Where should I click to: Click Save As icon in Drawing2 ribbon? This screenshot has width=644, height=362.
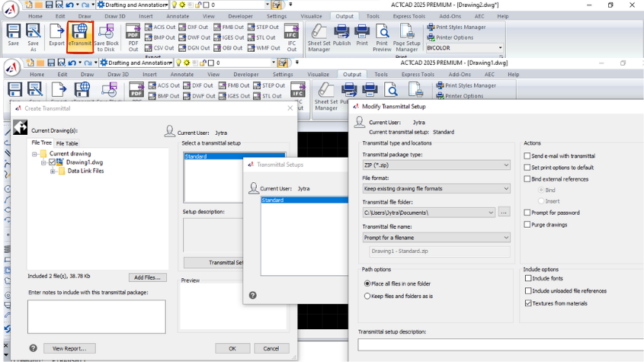[x=34, y=37]
